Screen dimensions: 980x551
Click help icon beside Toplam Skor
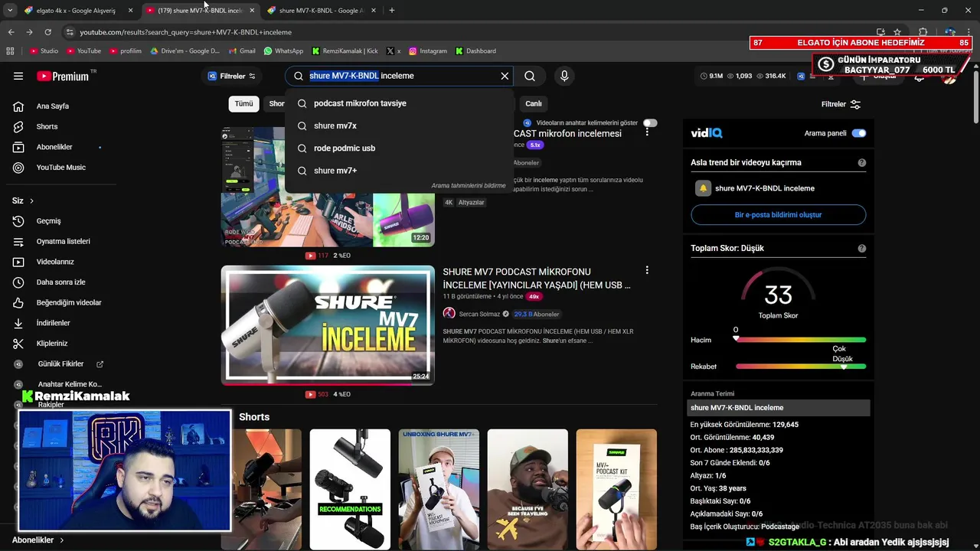click(x=862, y=249)
